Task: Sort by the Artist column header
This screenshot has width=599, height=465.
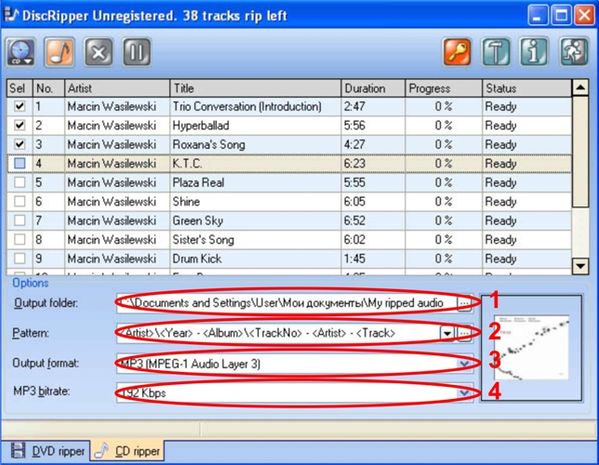Action: coord(117,88)
